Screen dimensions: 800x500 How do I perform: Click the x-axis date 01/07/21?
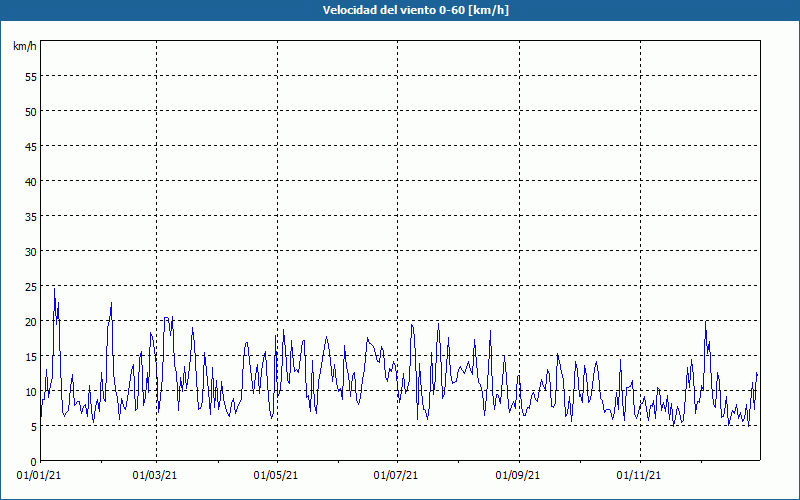[x=396, y=476]
